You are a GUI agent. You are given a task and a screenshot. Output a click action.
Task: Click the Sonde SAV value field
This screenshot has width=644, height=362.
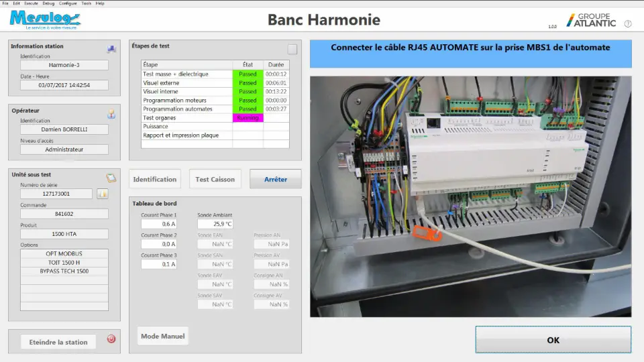point(215,304)
